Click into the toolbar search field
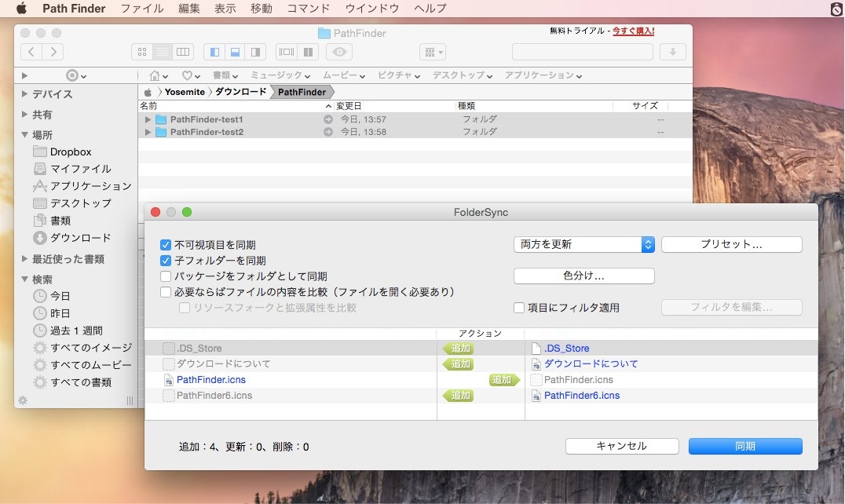 pos(583,52)
